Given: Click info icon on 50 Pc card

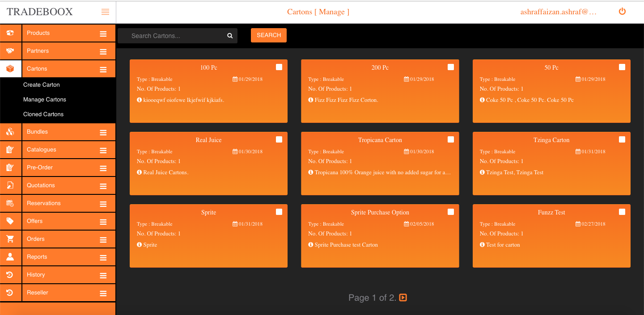Looking at the screenshot, I should click(482, 100).
